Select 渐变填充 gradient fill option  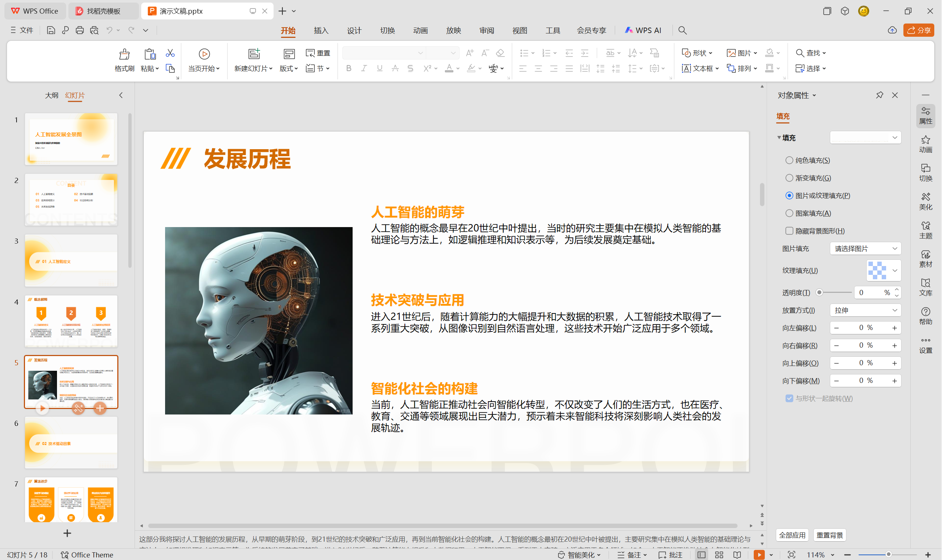tap(789, 178)
